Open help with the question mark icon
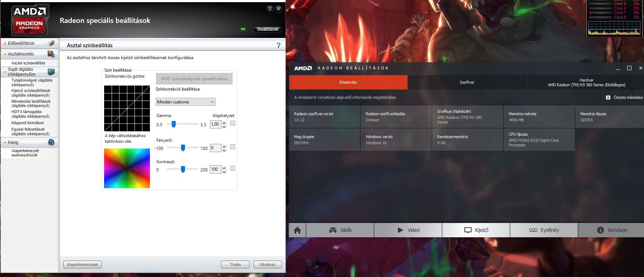This screenshot has height=277, width=644. 278,45
